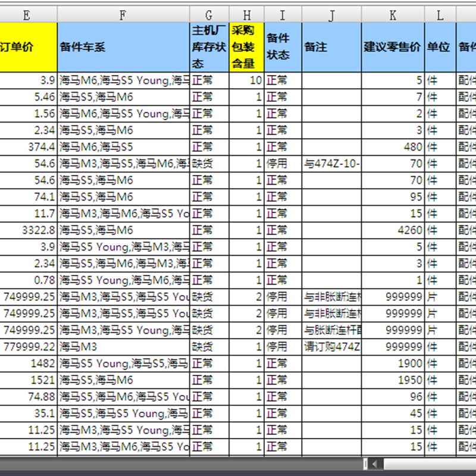Click the 单位 header cell
476x476 pixels.
tap(440, 48)
